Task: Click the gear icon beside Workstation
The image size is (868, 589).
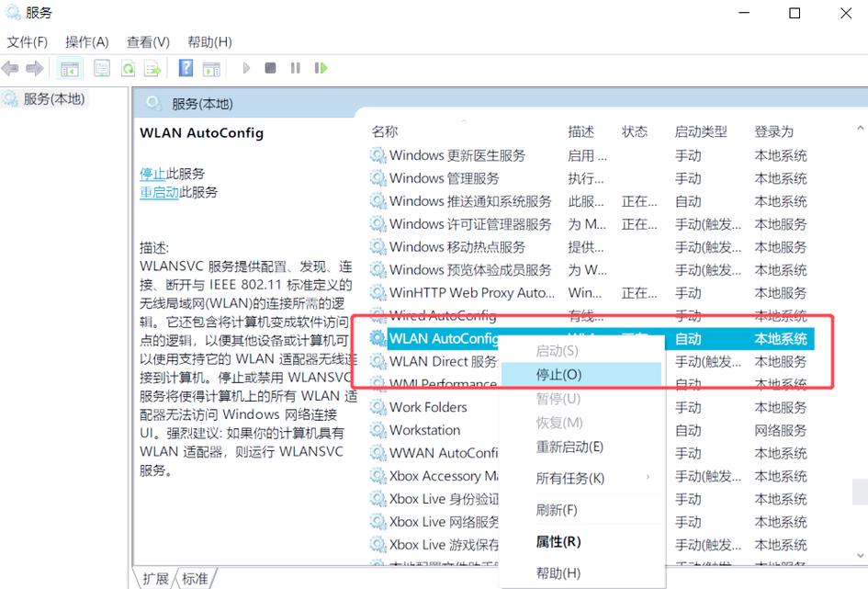Action: (x=378, y=430)
